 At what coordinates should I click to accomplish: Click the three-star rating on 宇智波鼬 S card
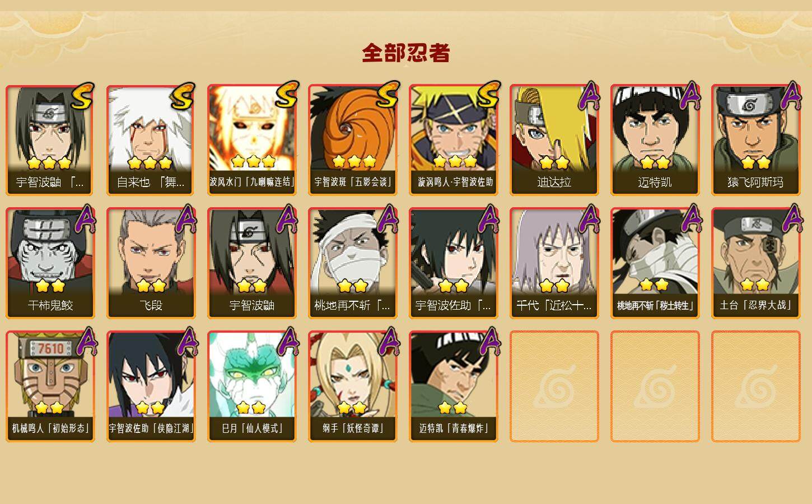[x=49, y=163]
